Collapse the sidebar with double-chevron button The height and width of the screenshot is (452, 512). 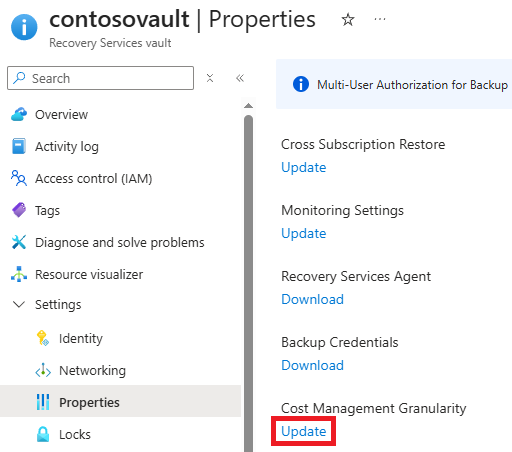[x=240, y=78]
